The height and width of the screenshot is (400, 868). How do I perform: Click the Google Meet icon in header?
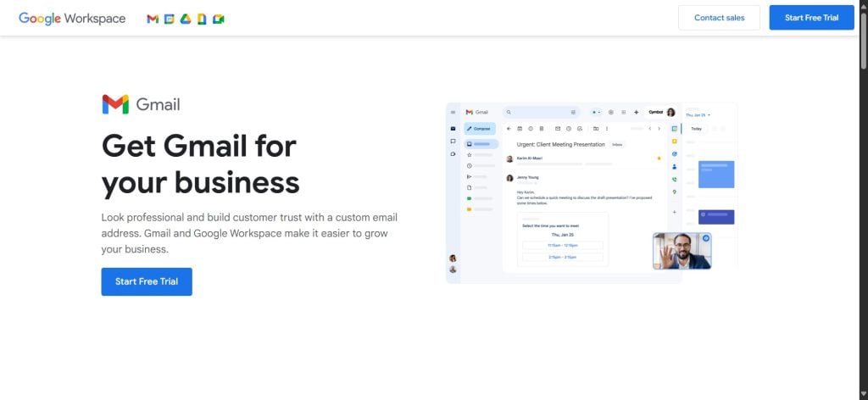219,19
